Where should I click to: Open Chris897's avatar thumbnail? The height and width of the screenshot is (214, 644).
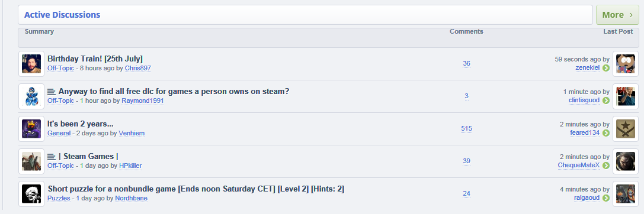(31, 64)
